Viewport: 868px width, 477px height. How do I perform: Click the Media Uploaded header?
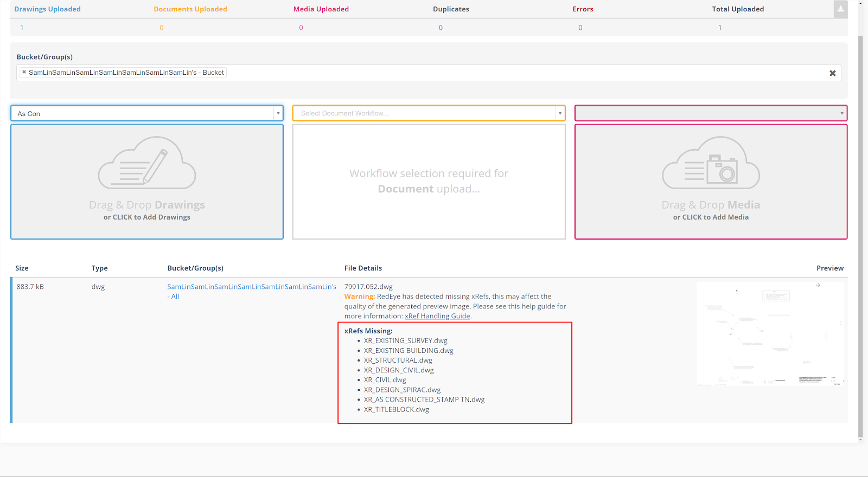321,9
